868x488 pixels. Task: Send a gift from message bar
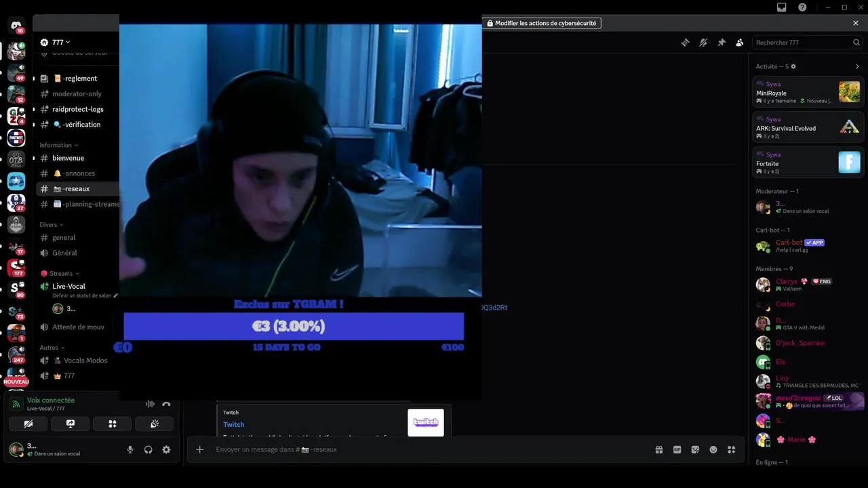(658, 449)
